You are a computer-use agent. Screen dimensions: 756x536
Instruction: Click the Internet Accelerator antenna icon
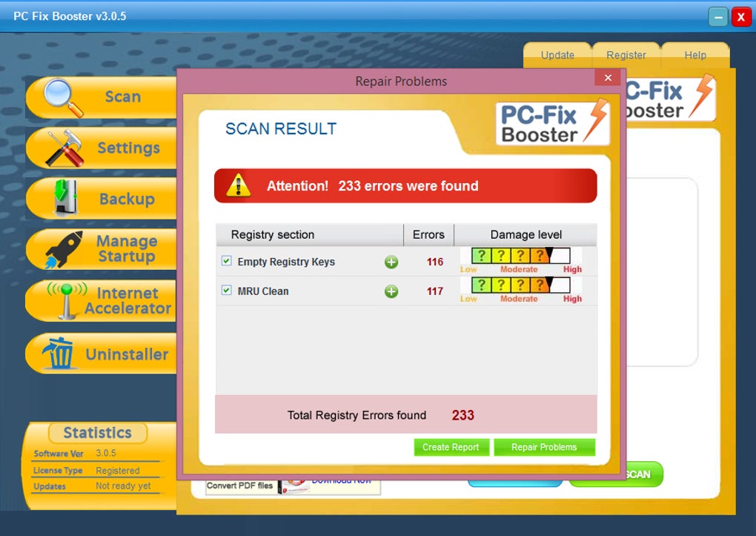pos(67,300)
